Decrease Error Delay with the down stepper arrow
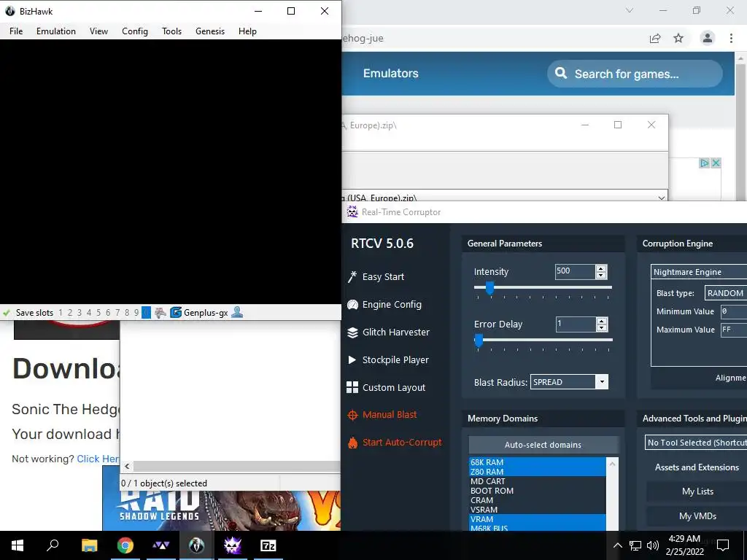This screenshot has height=560, width=747. pos(602,328)
